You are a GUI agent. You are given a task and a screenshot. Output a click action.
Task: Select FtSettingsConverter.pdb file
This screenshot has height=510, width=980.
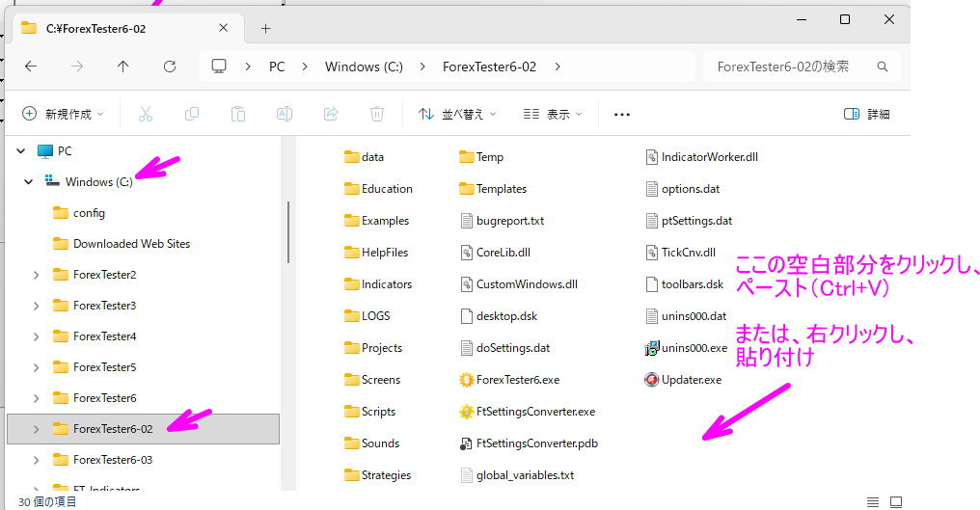point(529,443)
